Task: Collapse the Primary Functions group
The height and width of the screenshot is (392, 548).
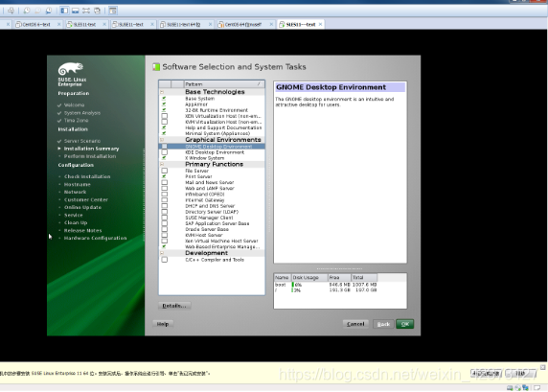Action: 162,164
